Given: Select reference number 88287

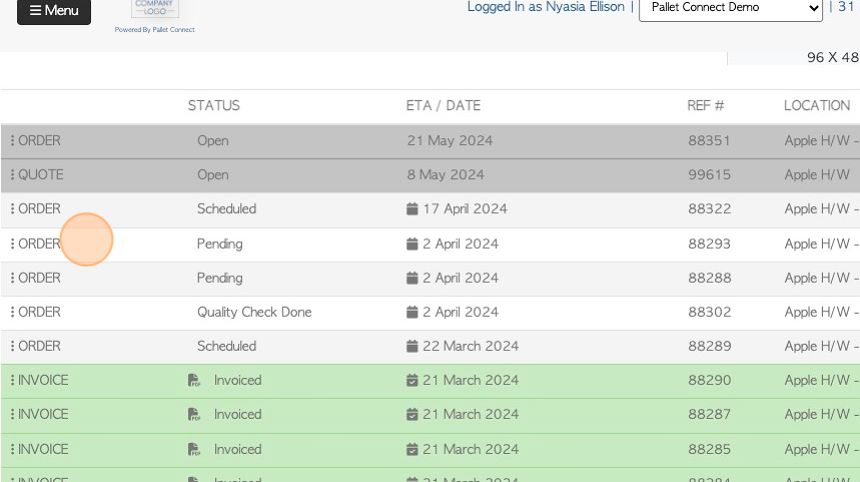Looking at the screenshot, I should pyautogui.click(x=709, y=414).
